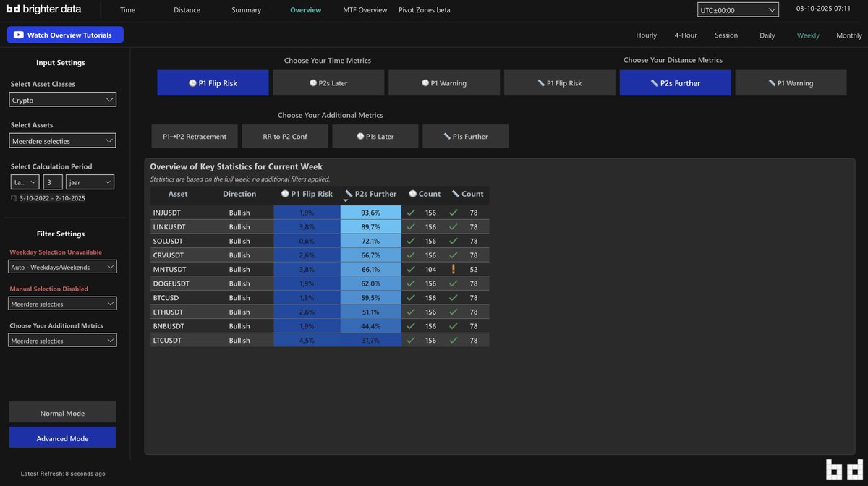Select the Daily timeframe
This screenshot has height=486, width=868.
pyautogui.click(x=767, y=35)
